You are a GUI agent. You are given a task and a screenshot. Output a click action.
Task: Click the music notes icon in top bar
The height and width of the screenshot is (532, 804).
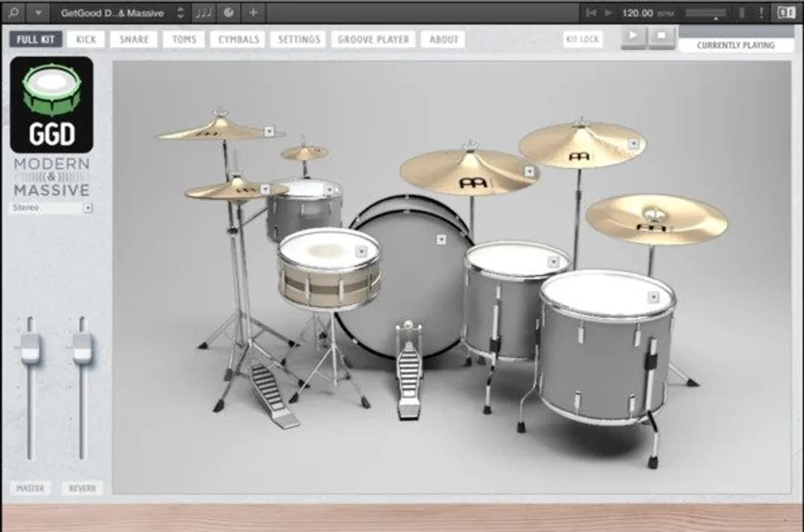(x=203, y=13)
